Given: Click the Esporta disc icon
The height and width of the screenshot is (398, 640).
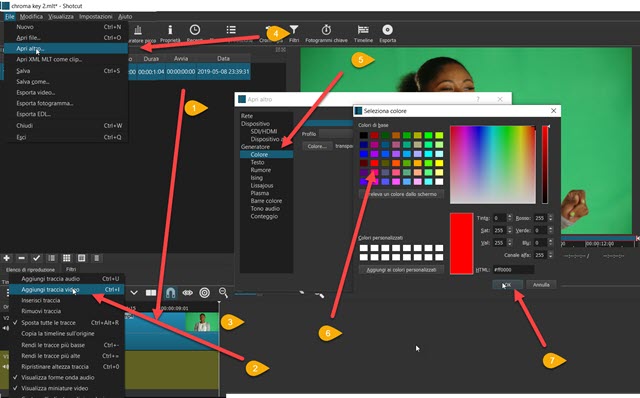Looking at the screenshot, I should coord(387,30).
